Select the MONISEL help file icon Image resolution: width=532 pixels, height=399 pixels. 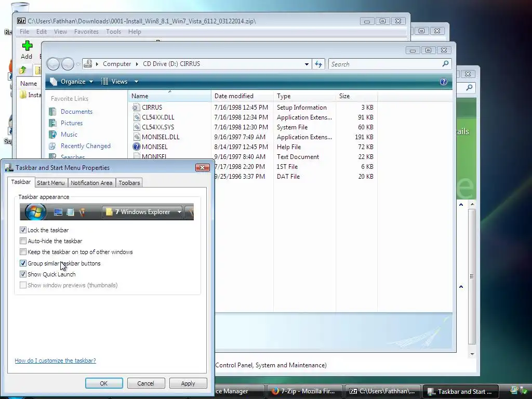click(137, 147)
